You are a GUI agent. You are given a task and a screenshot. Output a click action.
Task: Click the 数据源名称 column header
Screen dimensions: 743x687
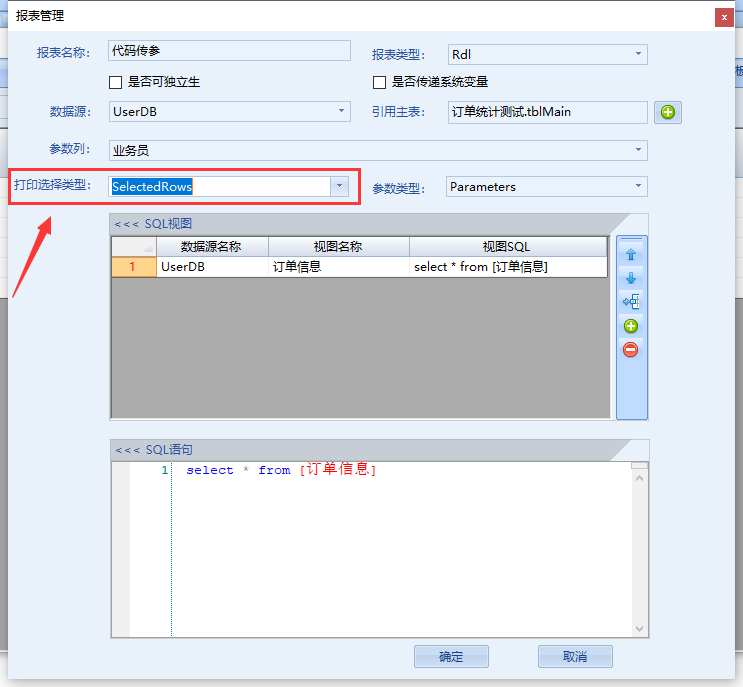pyautogui.click(x=212, y=247)
